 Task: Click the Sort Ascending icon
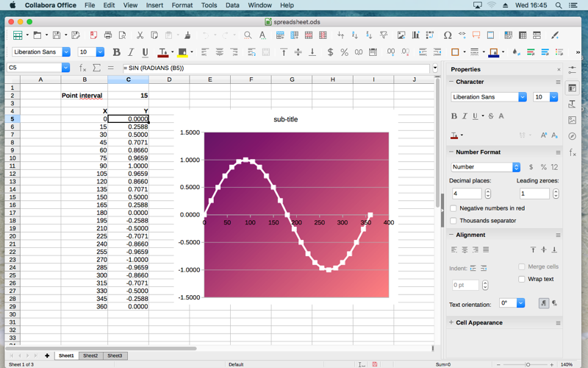(x=355, y=35)
